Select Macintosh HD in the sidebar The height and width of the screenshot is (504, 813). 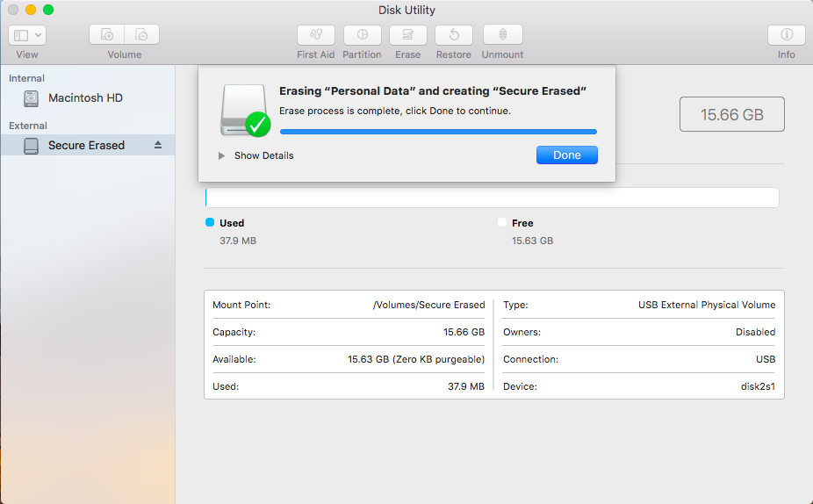(x=87, y=98)
